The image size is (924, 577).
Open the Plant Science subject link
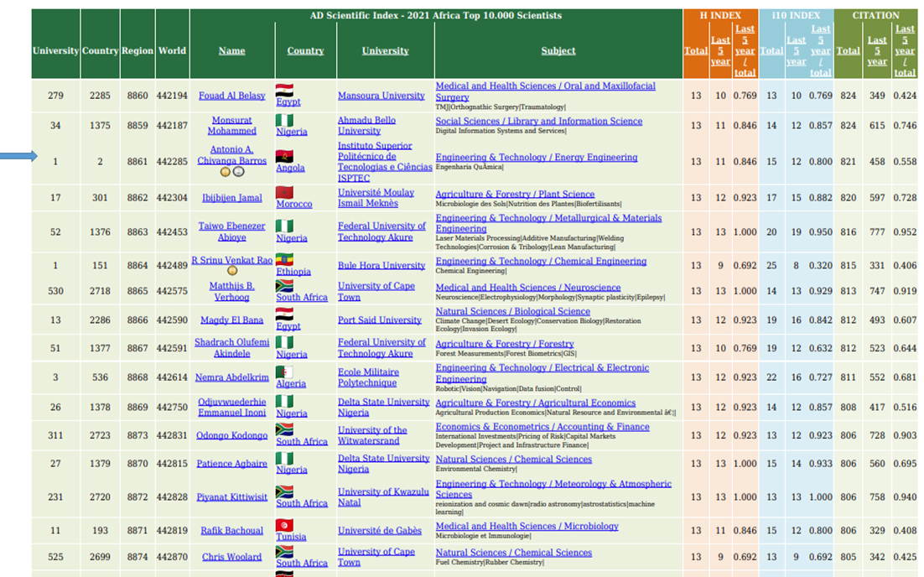(515, 194)
